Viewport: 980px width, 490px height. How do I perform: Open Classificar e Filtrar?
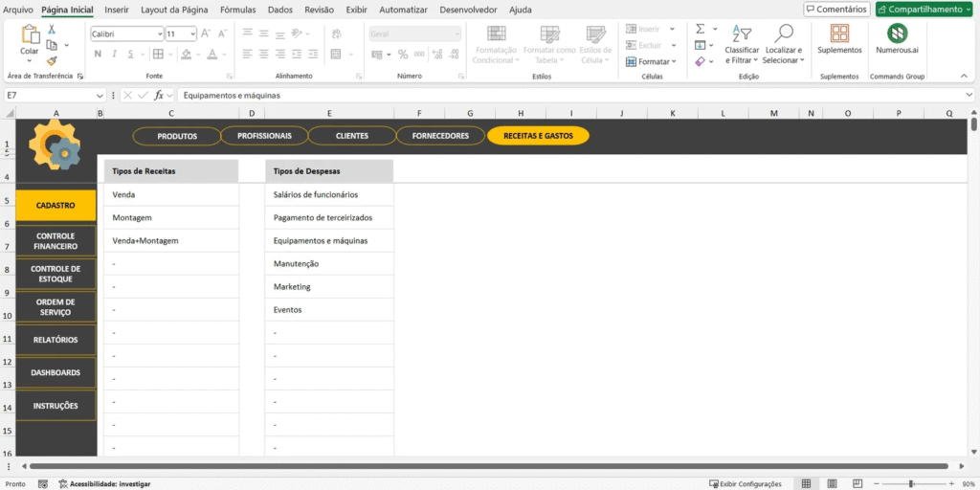[x=742, y=43]
